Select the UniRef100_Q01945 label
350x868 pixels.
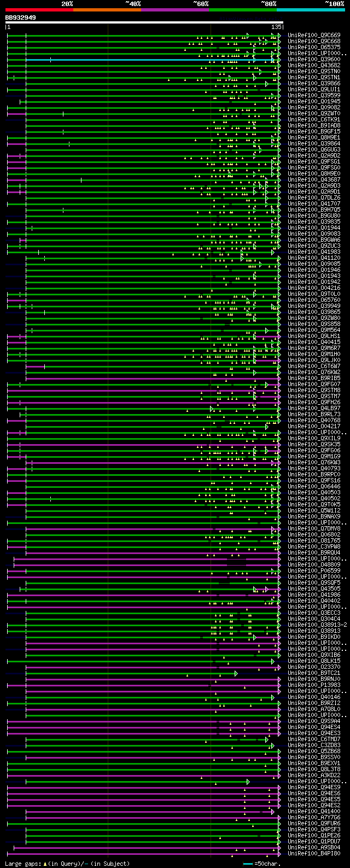314,101
